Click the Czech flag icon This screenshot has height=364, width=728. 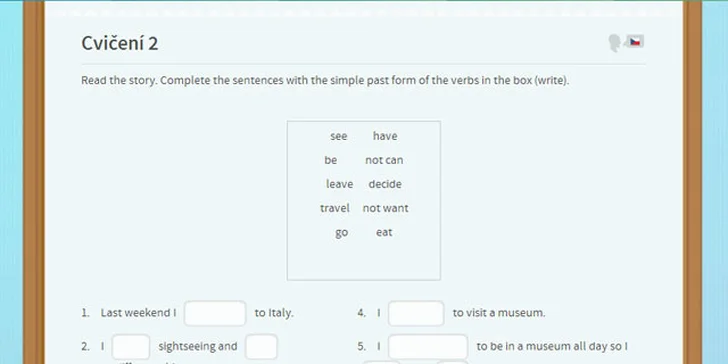[x=635, y=41]
